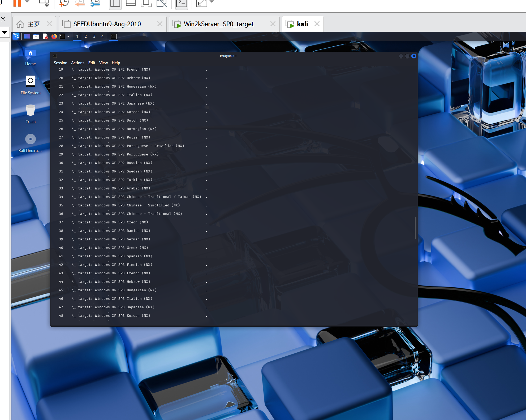Expand the stretch guest display dropdown
The width and height of the screenshot is (526, 420).
click(x=212, y=2)
